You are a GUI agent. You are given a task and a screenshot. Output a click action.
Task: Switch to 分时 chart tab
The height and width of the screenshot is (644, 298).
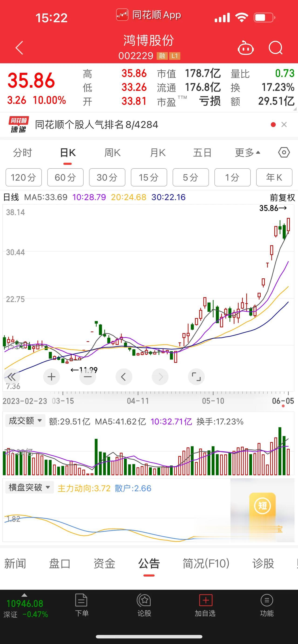pyautogui.click(x=23, y=153)
